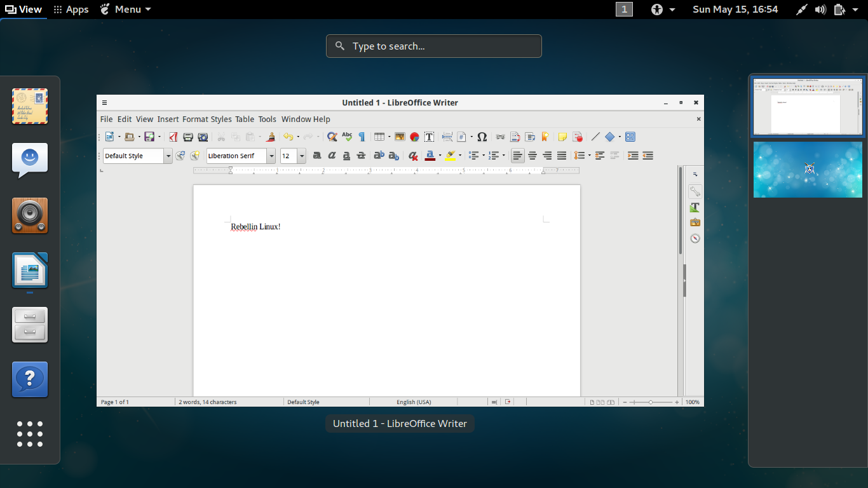
Task: Expand the font size dropdown
Action: 301,156
